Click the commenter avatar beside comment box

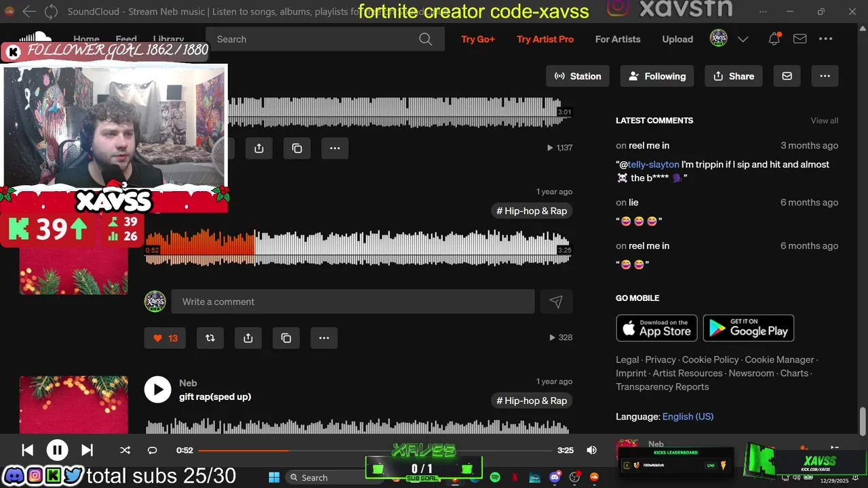coord(155,302)
